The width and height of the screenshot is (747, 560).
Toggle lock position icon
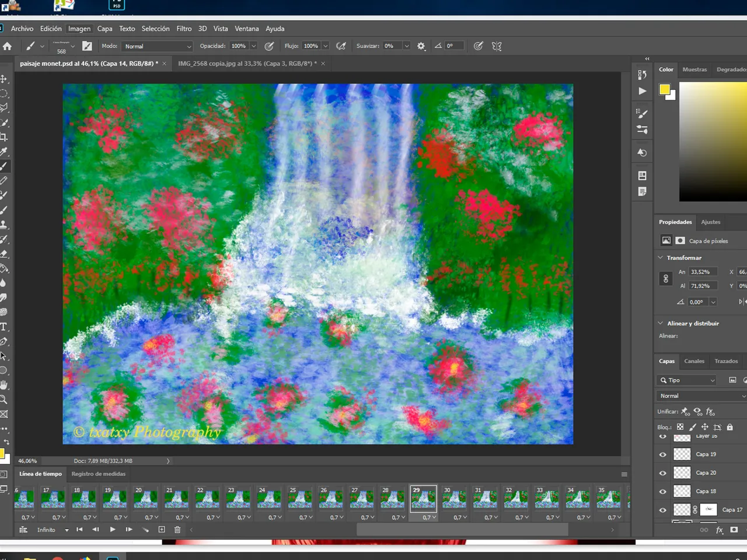[x=705, y=427]
